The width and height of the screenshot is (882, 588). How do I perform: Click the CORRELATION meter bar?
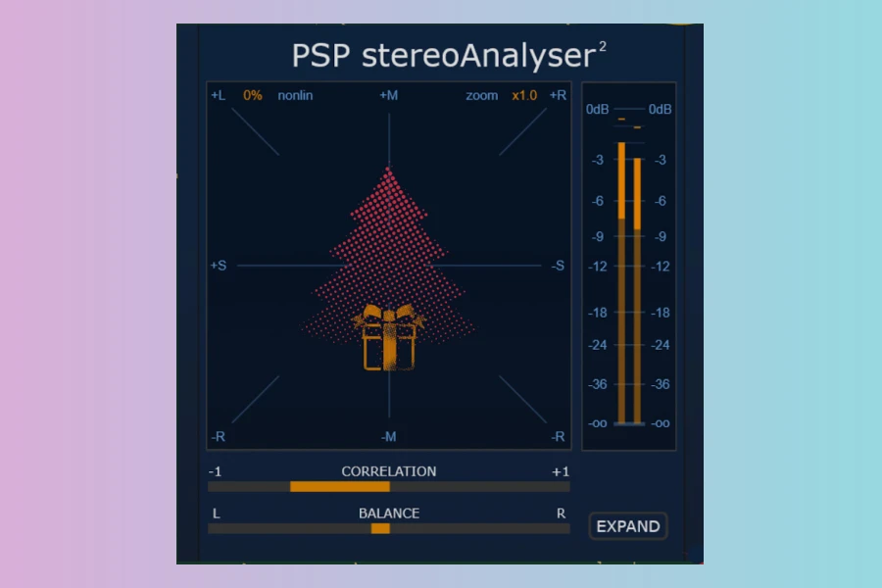coord(389,486)
